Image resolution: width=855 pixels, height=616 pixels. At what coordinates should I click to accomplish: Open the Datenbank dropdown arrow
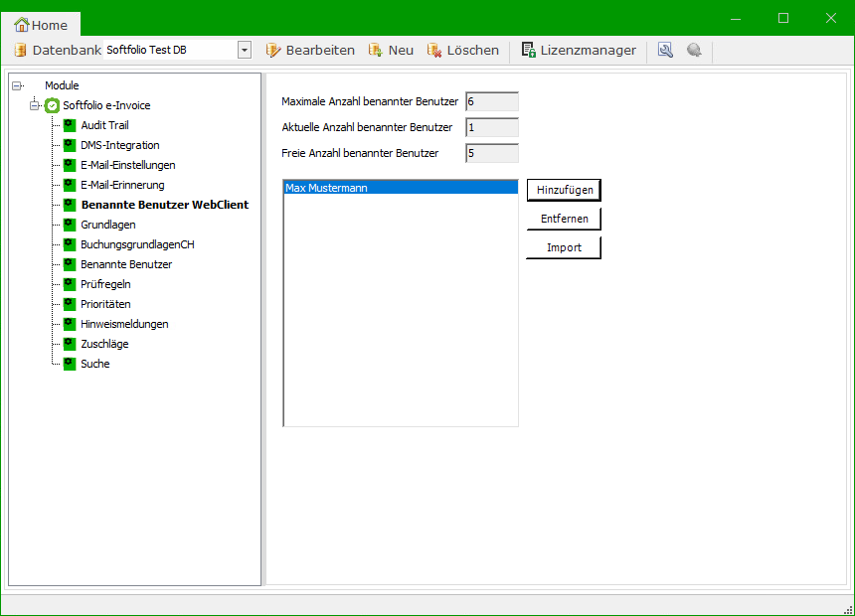(x=244, y=50)
